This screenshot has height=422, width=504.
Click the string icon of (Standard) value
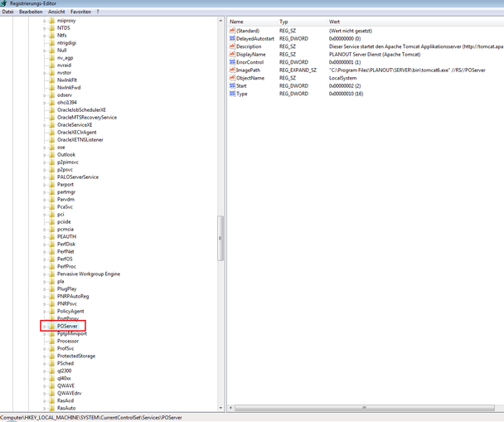232,31
